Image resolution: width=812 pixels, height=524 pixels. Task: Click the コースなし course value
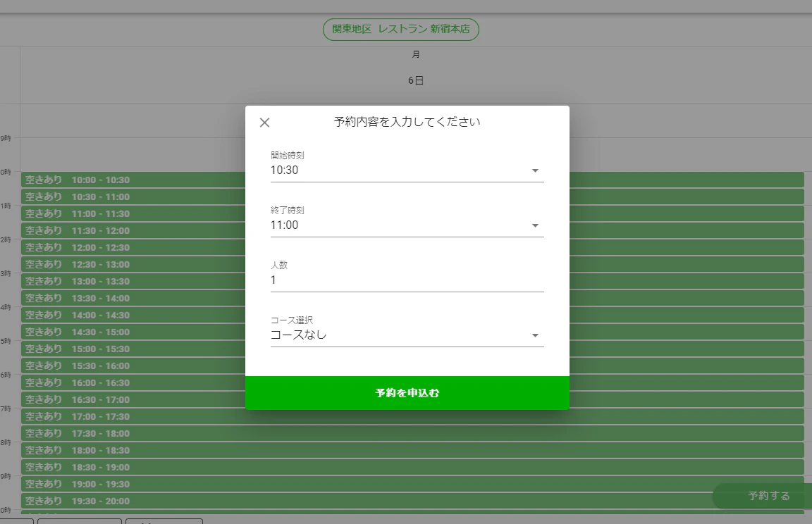(298, 335)
